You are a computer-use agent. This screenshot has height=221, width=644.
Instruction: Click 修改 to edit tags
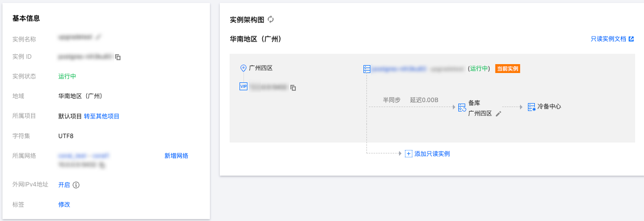click(64, 204)
